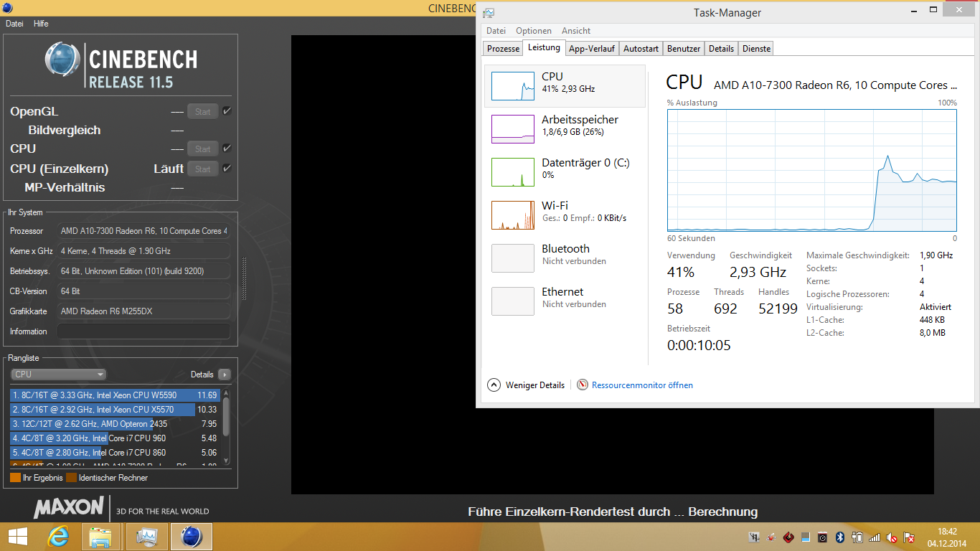
Task: Select the Intel Core i7 CPU 860 row
Action: 116,453
